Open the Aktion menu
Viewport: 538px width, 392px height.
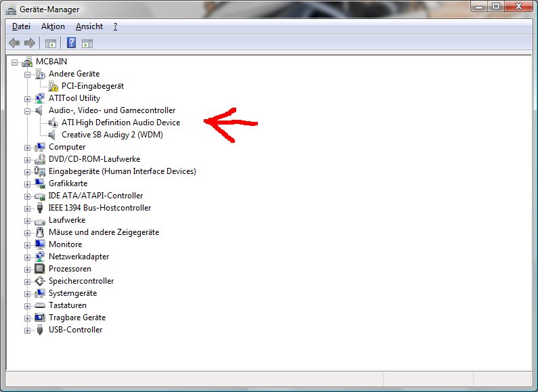point(53,26)
